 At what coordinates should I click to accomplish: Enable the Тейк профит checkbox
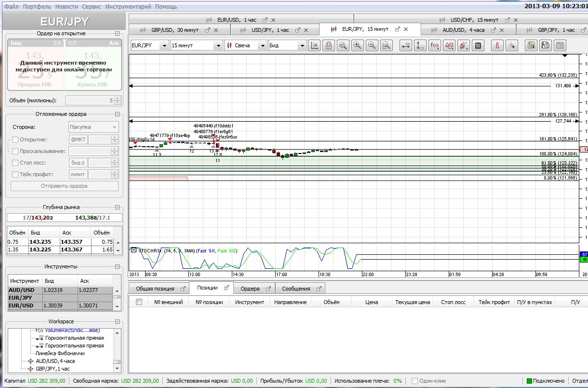[15, 174]
